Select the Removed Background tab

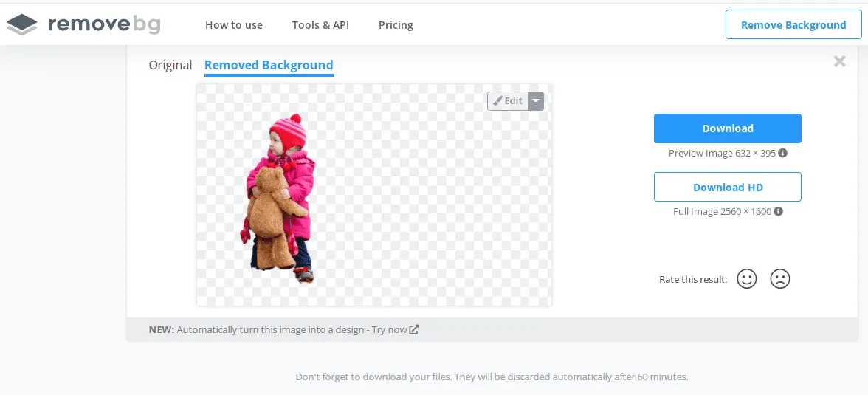click(269, 66)
